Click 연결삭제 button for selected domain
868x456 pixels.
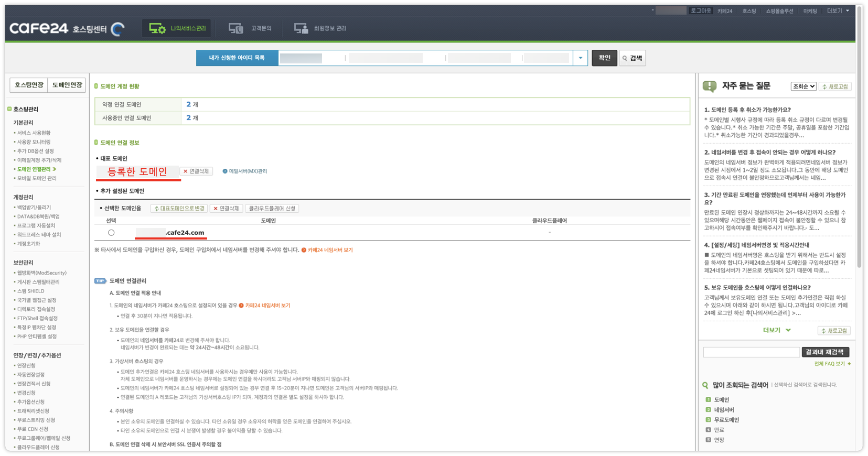226,209
